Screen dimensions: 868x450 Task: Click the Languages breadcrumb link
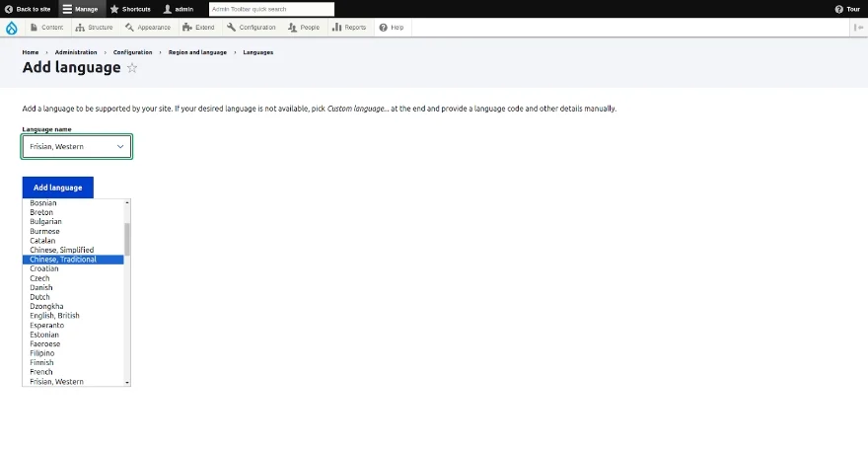257,52
